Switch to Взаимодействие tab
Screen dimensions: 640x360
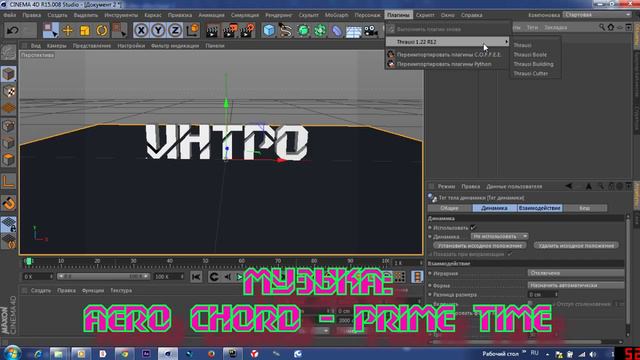(x=539, y=208)
